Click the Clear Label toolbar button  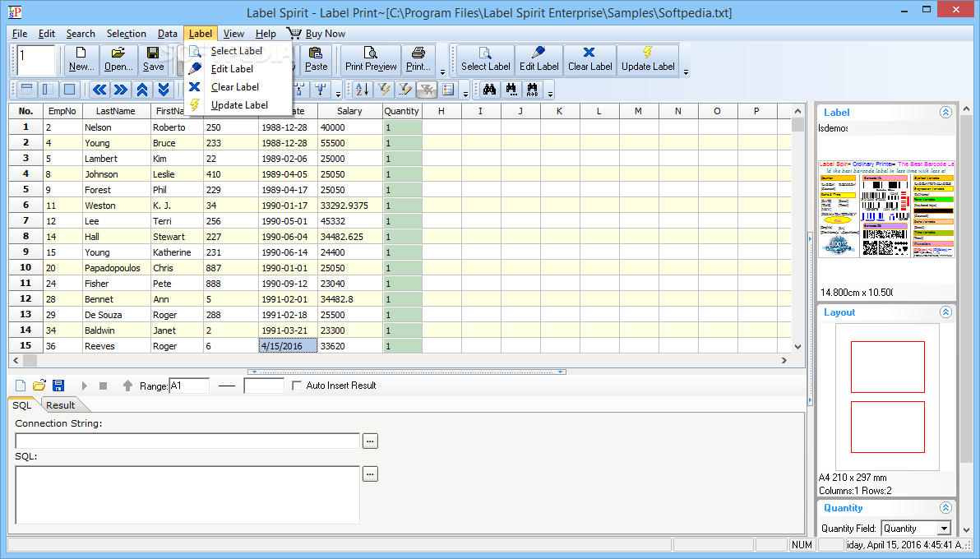coord(589,59)
